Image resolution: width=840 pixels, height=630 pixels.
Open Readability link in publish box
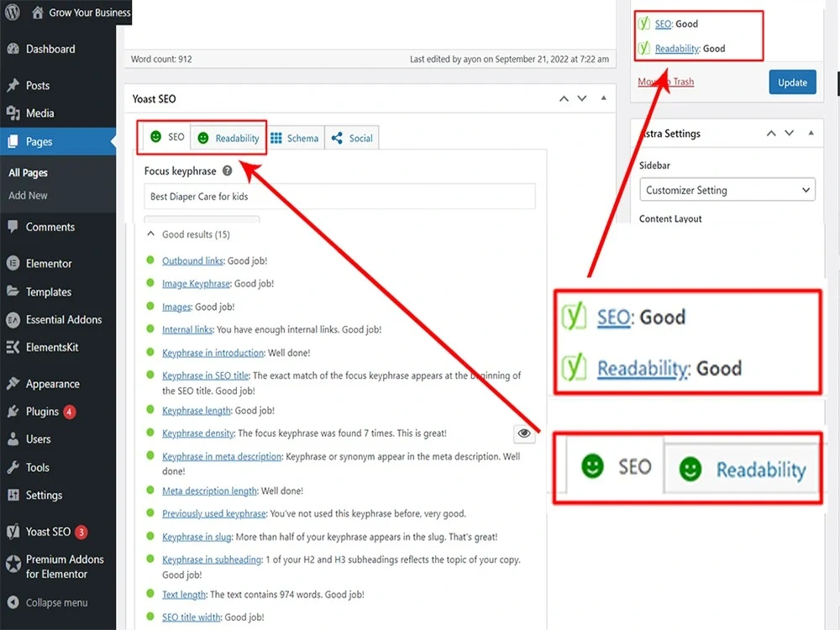pyautogui.click(x=677, y=48)
